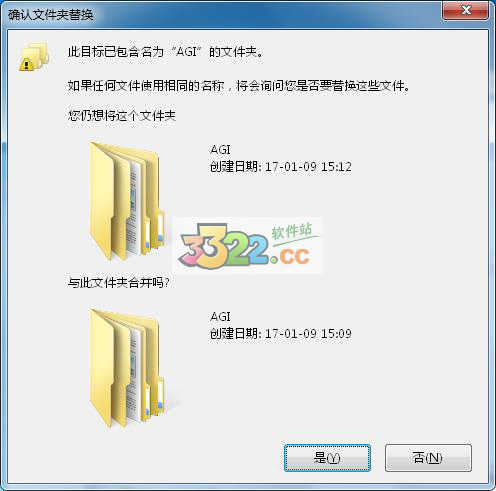
Task: Click the 创建日期 17-01-09 15:09 text
Action: [x=281, y=333]
